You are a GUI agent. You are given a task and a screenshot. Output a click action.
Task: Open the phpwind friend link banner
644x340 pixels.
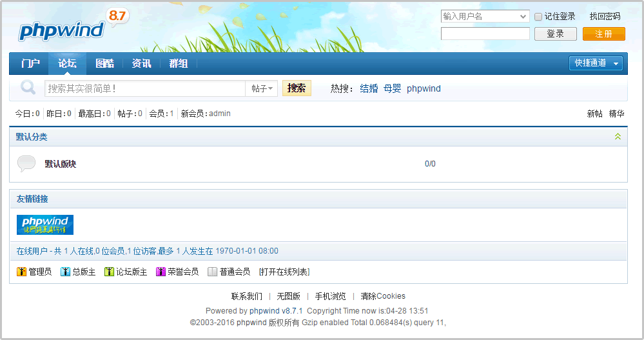[45, 225]
